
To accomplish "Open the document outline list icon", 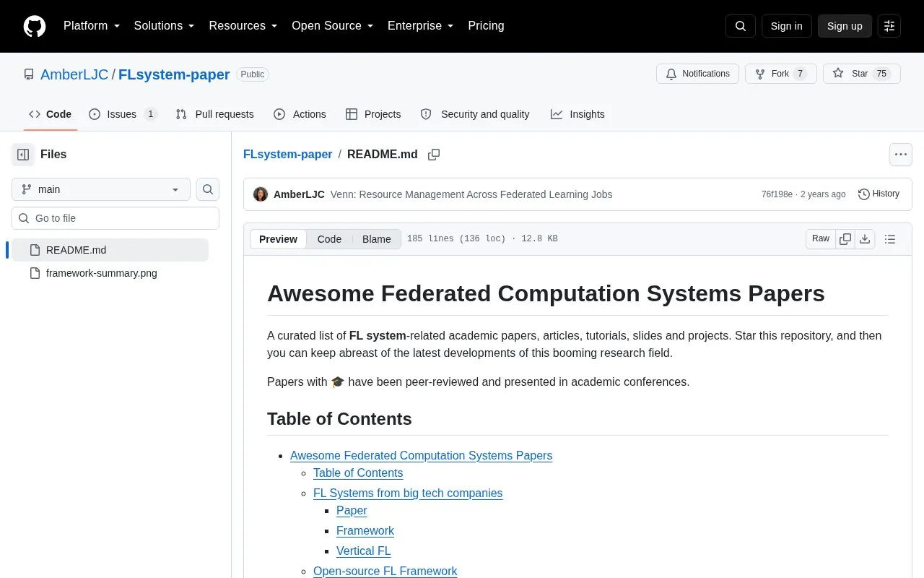I will [x=890, y=239].
